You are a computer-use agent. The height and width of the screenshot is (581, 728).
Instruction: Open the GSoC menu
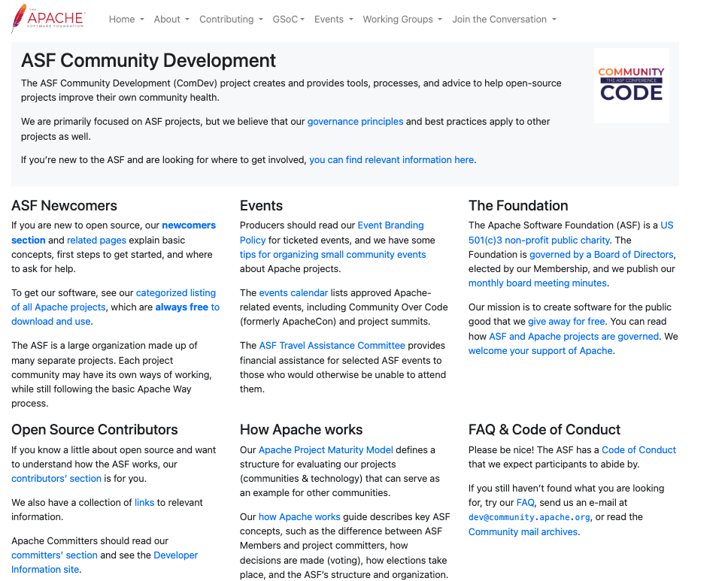[289, 20]
